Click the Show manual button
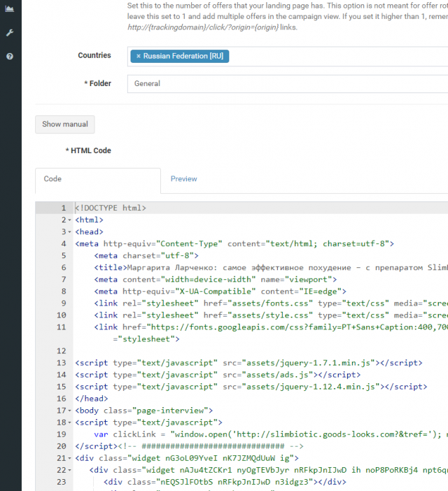Screen dimensions: 448x491 tap(65, 124)
